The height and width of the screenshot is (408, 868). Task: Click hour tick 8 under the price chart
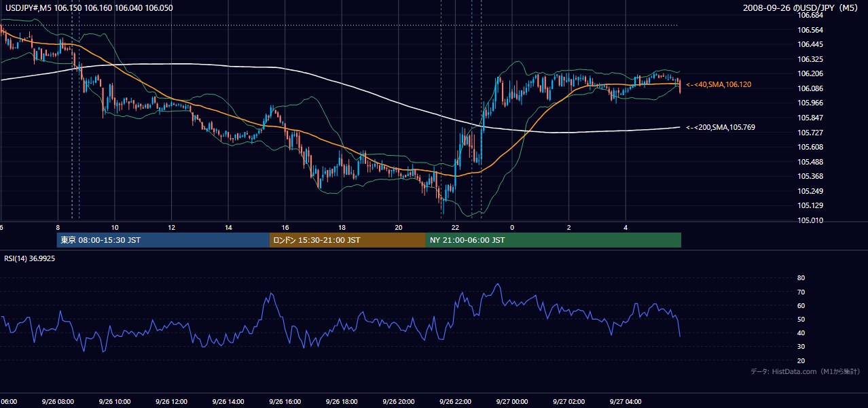[58, 228]
